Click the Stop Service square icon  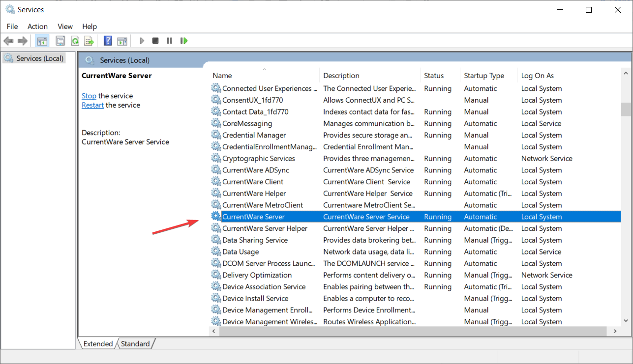click(155, 41)
